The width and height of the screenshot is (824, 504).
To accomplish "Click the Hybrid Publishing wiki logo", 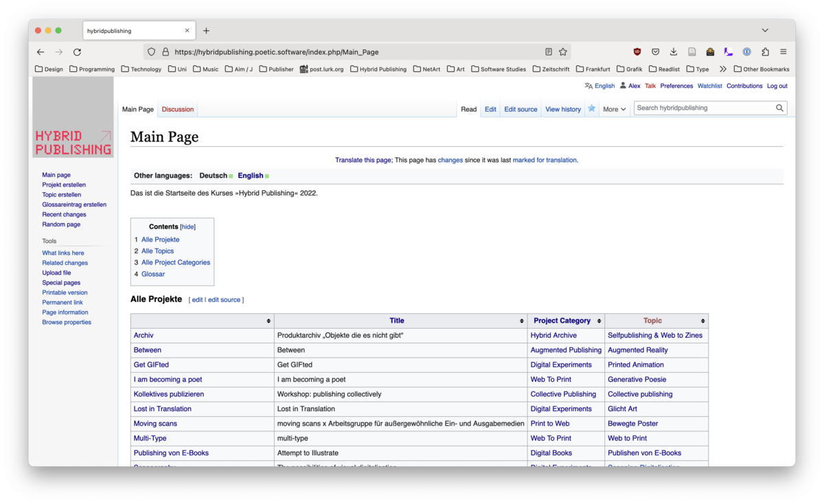I will (73, 117).
